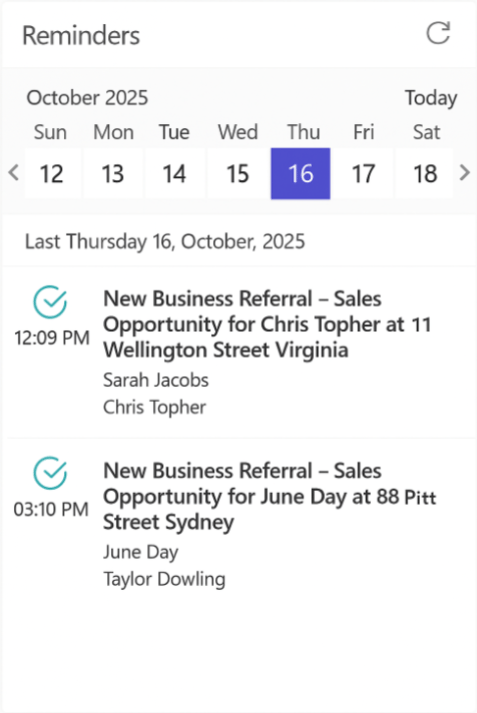Select Saturday 18 in the week strip
477x713 pixels.
[425, 173]
